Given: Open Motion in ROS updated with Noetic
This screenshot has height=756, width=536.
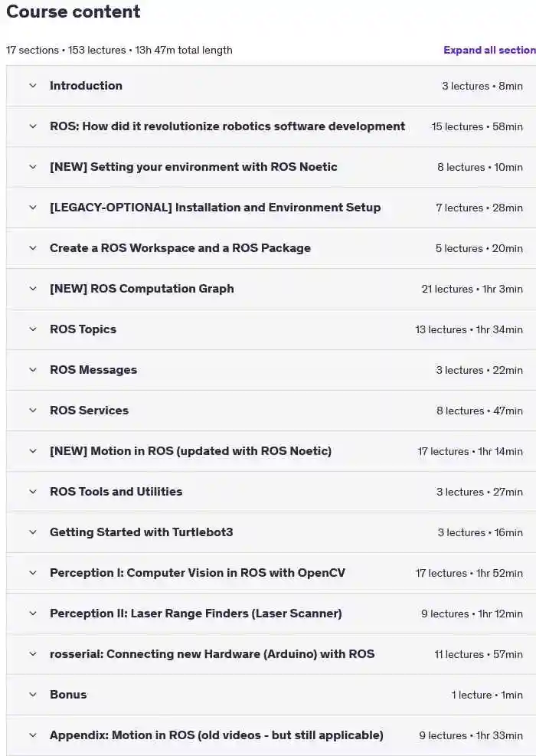Looking at the screenshot, I should [191, 451].
